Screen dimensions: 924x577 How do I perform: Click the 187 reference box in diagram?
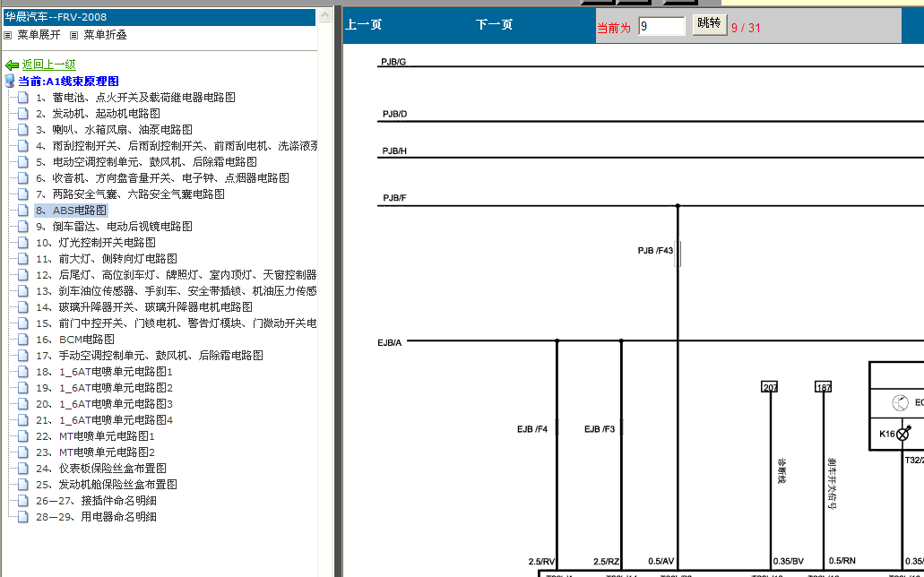tap(824, 387)
